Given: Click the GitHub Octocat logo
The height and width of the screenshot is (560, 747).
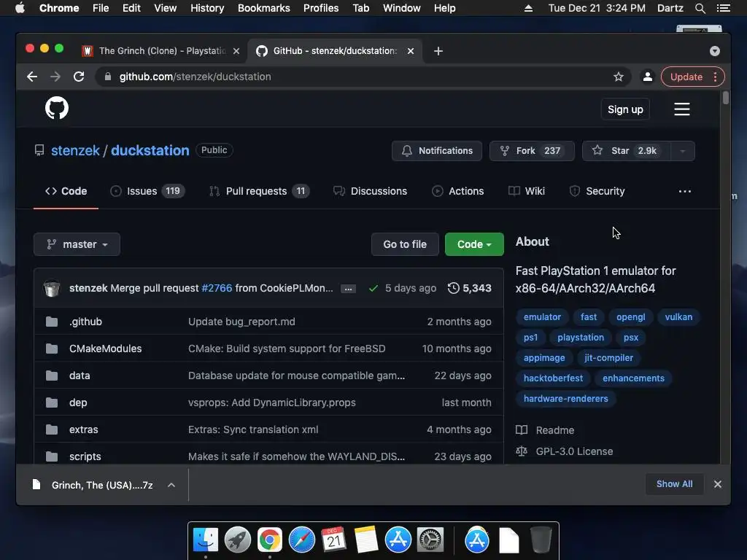Looking at the screenshot, I should coord(57,108).
